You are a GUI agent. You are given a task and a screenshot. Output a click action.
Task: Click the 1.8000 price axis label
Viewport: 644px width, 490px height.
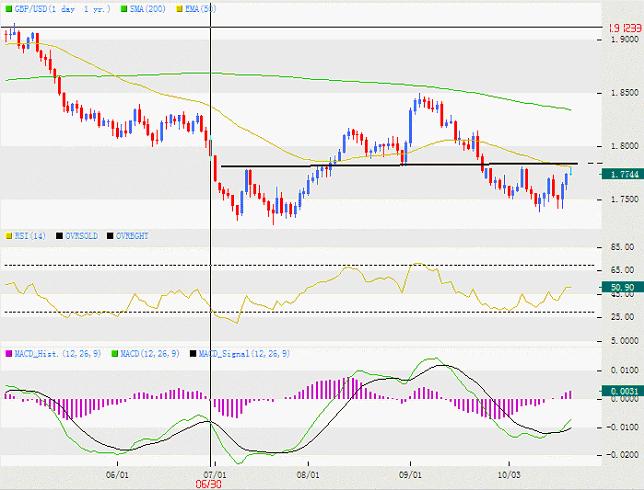[625, 146]
